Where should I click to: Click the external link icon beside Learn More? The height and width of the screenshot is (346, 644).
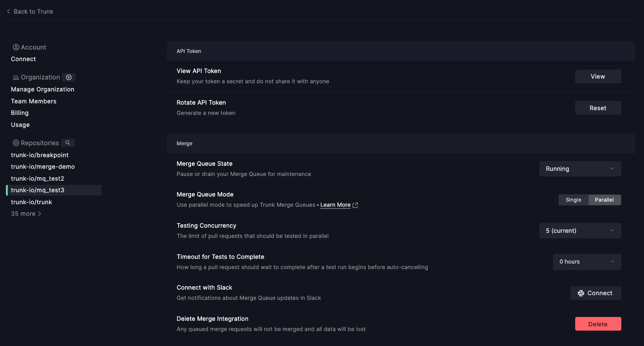pyautogui.click(x=355, y=205)
